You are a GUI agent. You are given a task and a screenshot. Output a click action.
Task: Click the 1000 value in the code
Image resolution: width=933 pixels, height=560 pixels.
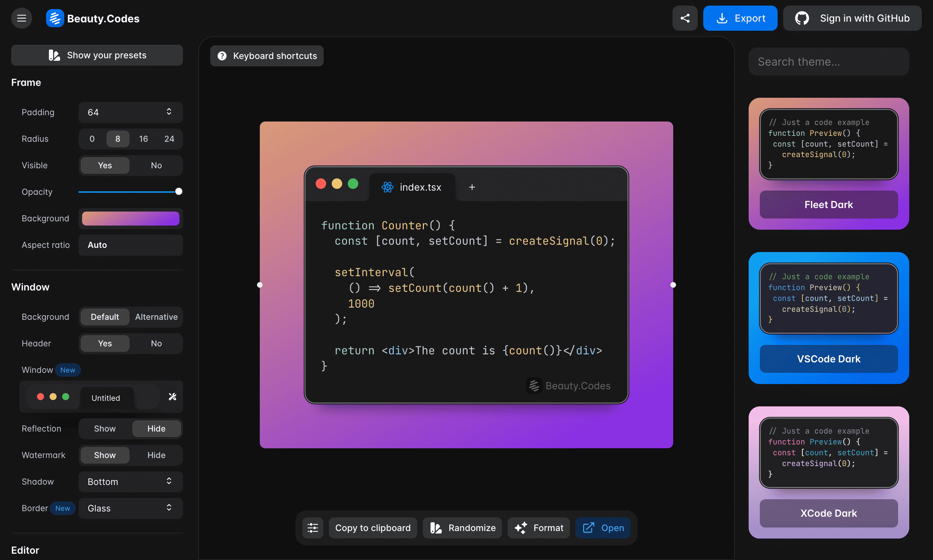pos(361,304)
